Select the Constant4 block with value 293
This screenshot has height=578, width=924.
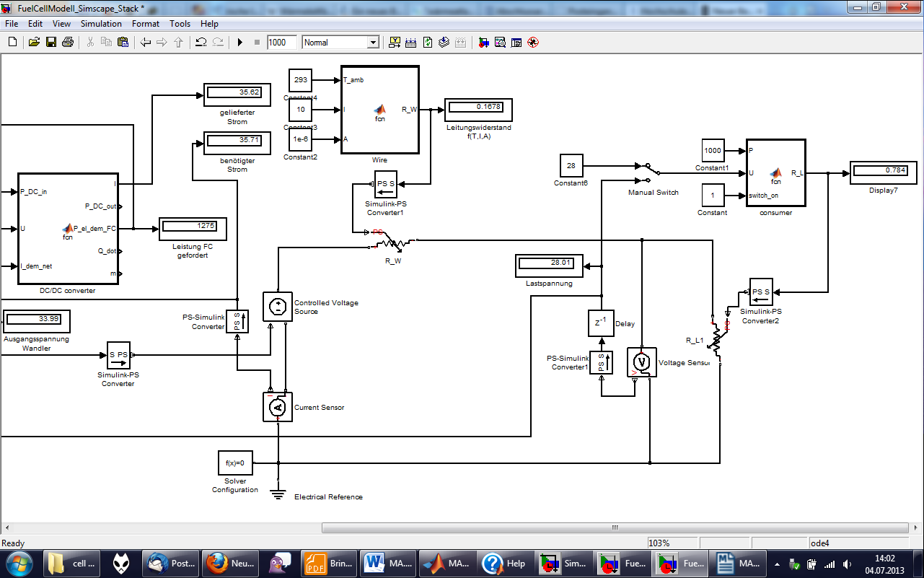coord(300,80)
